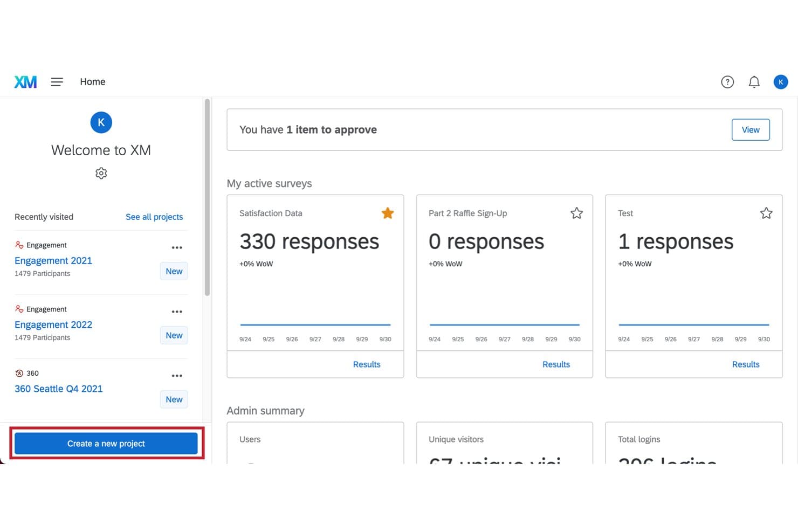Open more options for 360 Seattle Q4 2021

tap(177, 376)
